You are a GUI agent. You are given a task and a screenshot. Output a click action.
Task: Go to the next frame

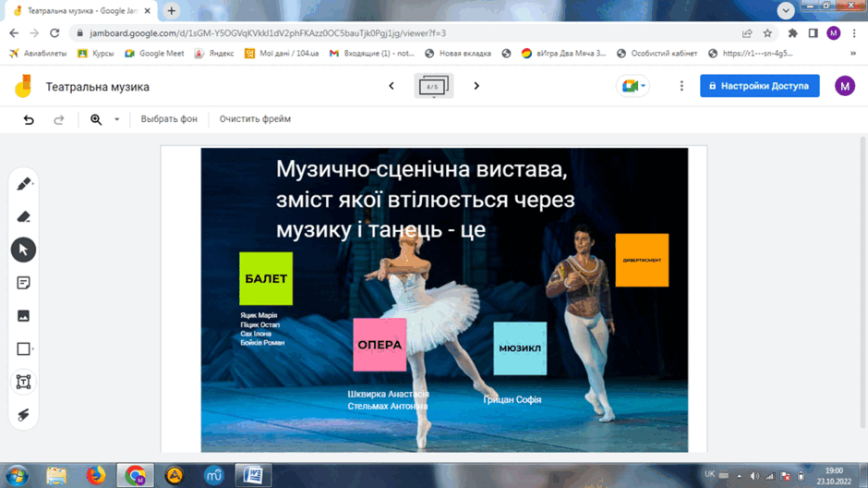pos(476,86)
